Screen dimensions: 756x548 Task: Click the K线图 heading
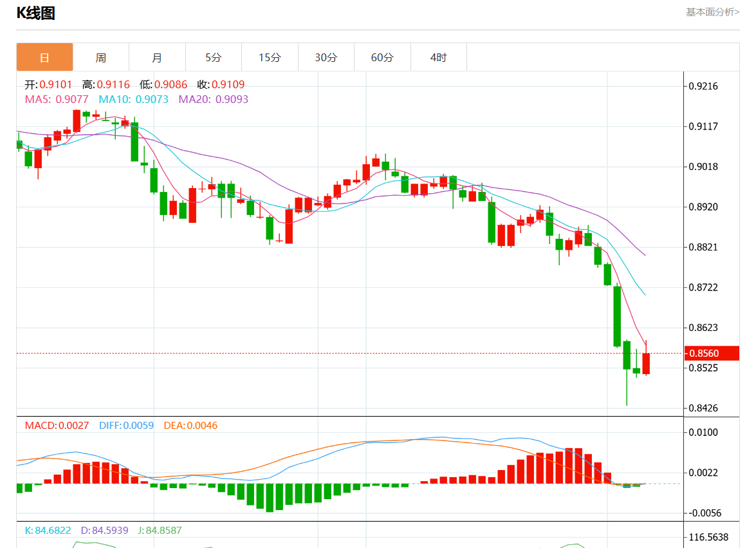[x=35, y=13]
